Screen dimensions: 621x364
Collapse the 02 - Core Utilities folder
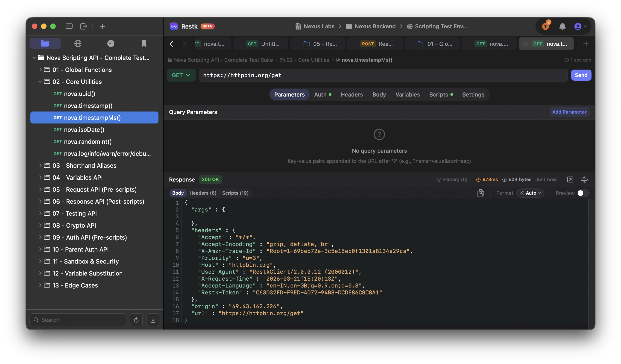(x=40, y=82)
